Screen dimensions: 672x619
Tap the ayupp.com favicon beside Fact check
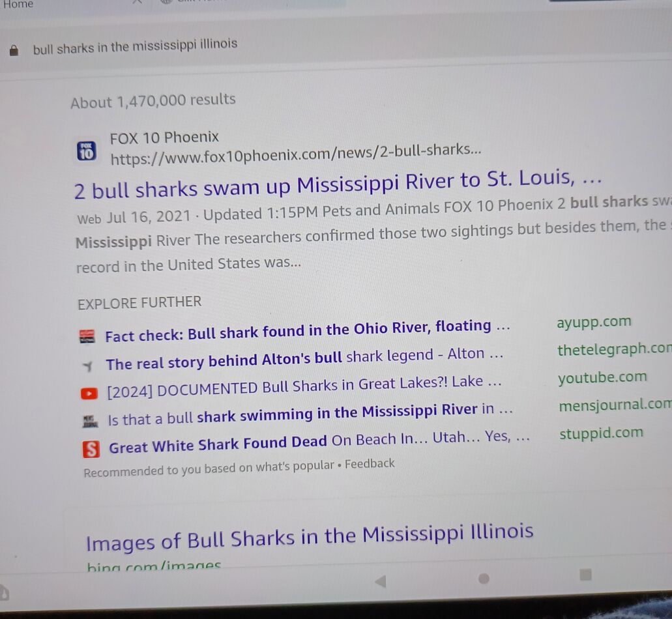[87, 337]
